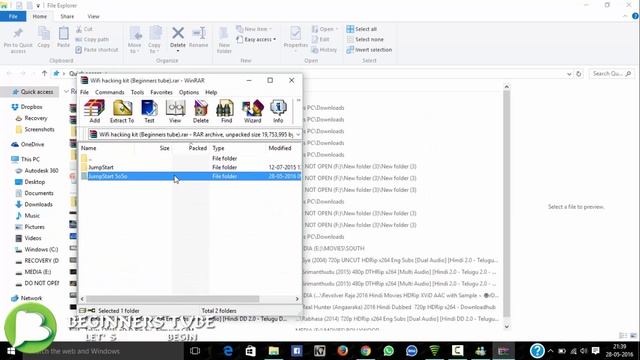Screen dimensions: 640x360
Task: Select the parent folder '..' row
Action: (x=190, y=158)
